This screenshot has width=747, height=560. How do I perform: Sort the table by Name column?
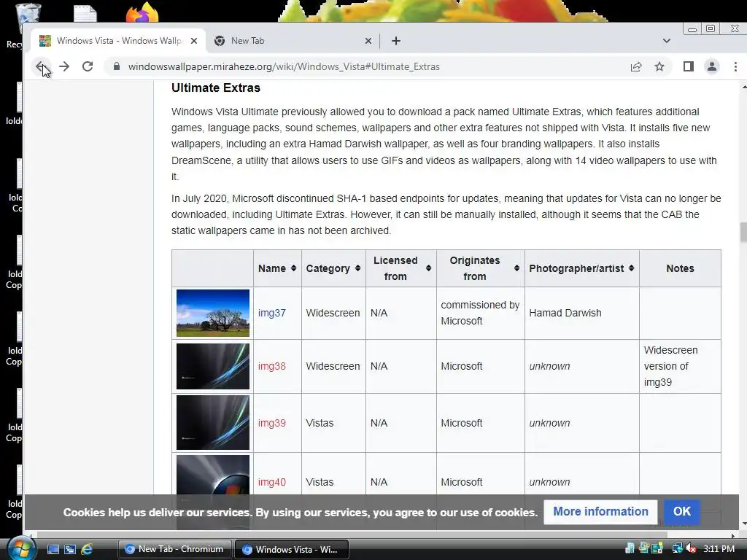point(277,268)
